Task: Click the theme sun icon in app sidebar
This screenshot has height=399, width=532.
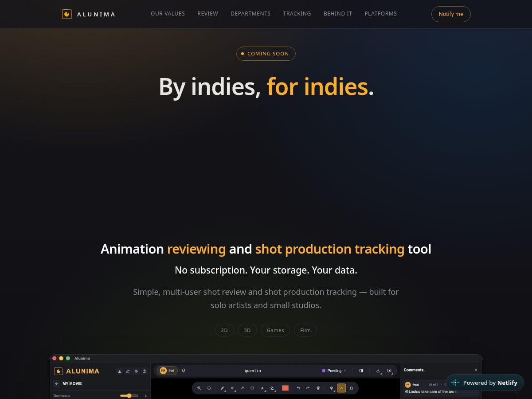Action: coord(136,371)
